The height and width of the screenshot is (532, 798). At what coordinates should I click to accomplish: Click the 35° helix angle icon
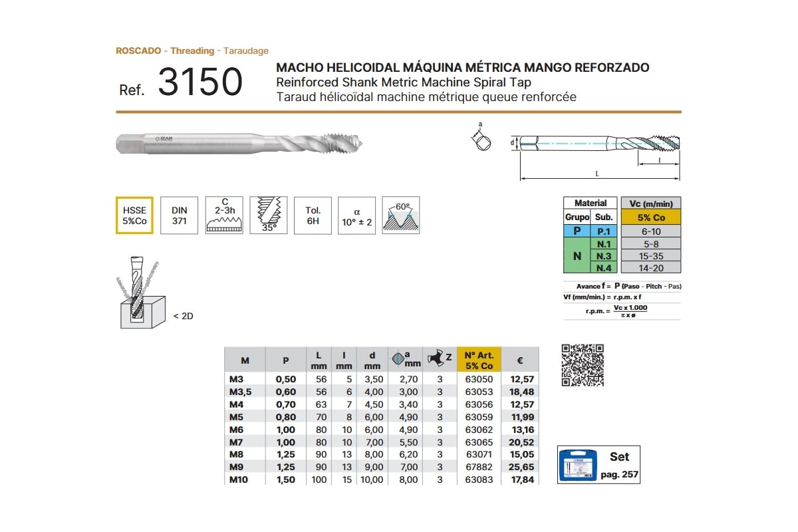[x=269, y=215]
